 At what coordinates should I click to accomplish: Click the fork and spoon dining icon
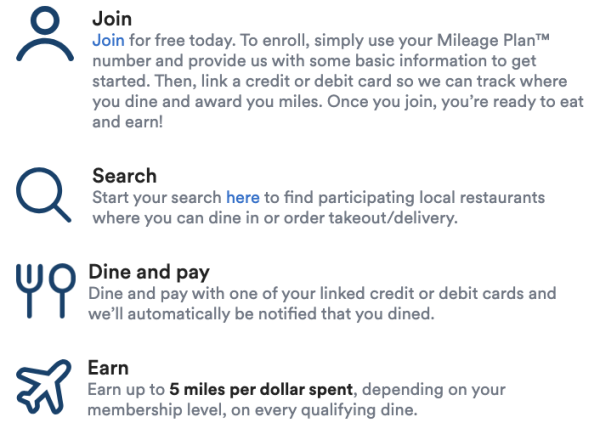(45, 292)
